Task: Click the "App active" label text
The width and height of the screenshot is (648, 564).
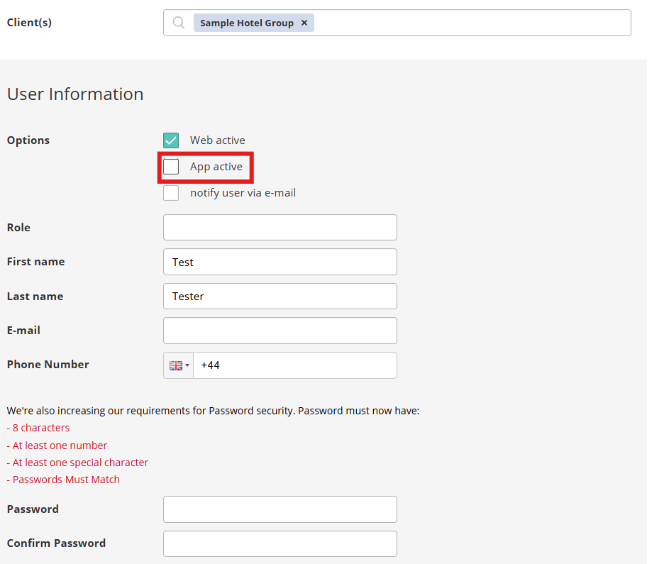Action: tap(216, 167)
